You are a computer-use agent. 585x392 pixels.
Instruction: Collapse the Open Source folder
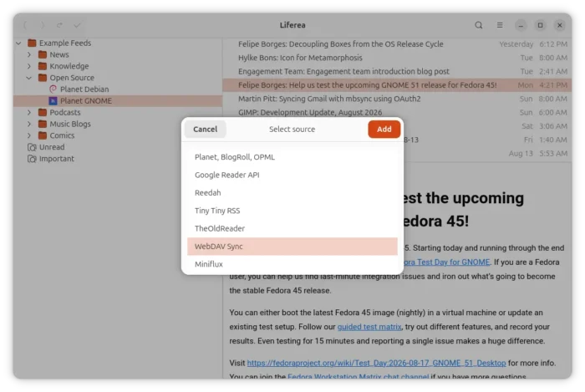coord(29,78)
